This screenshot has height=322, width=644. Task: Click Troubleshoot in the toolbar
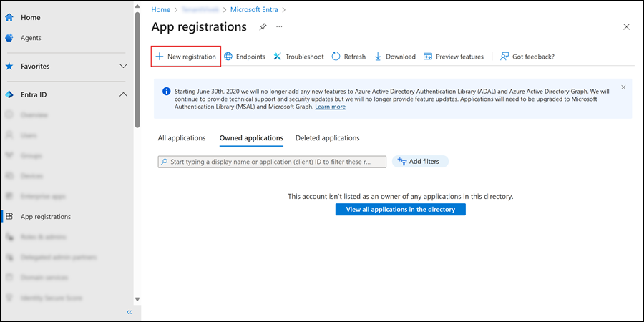298,57
